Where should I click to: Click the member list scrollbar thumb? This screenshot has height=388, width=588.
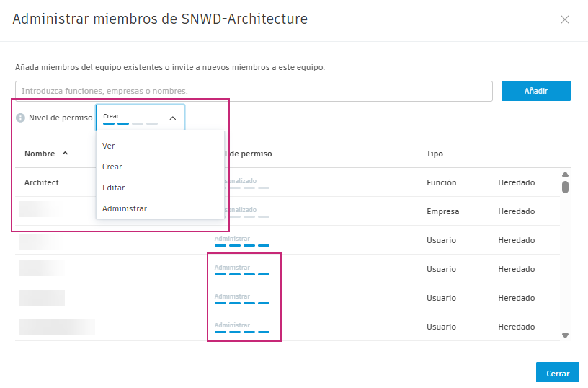coord(566,187)
